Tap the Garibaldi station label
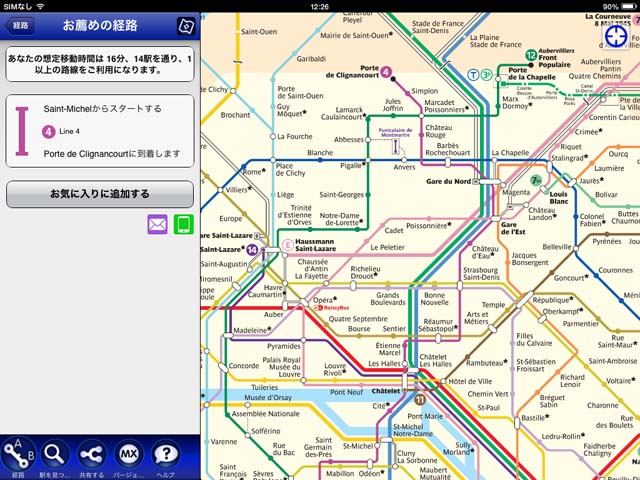Image resolution: width=640 pixels, height=480 pixels. (x=311, y=59)
